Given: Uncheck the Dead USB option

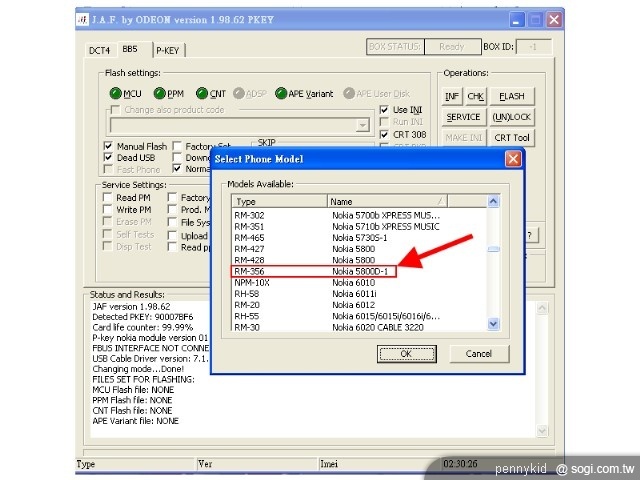Looking at the screenshot, I should click(x=108, y=158).
